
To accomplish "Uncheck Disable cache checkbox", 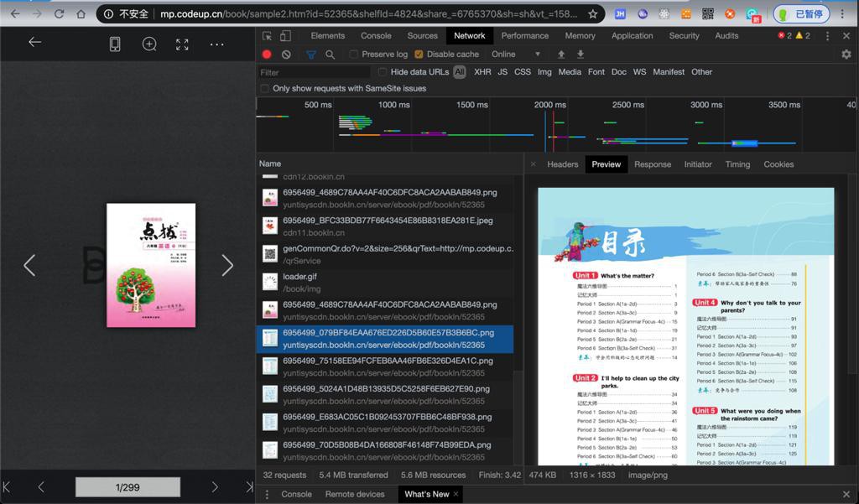I will (x=419, y=55).
